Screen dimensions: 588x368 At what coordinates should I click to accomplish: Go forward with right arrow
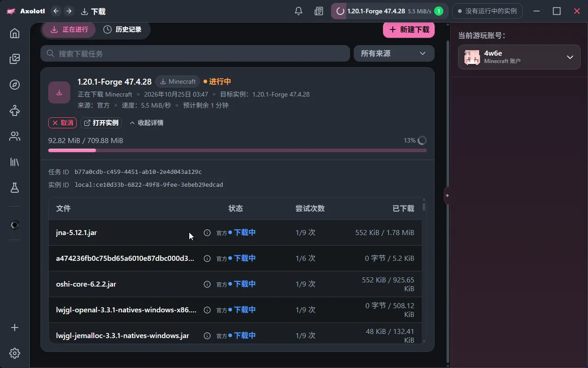pyautogui.click(x=69, y=11)
